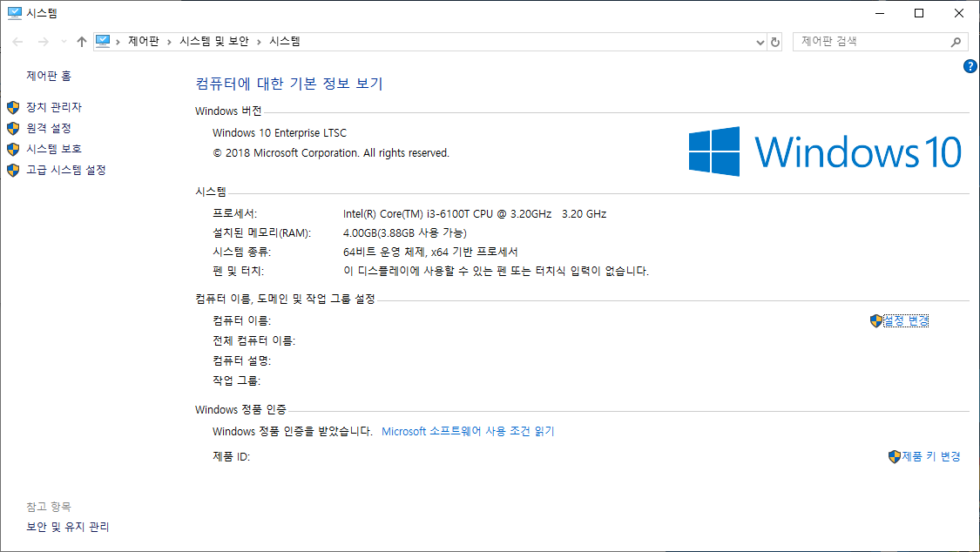Click the 제품 키 변경 link

(x=930, y=456)
